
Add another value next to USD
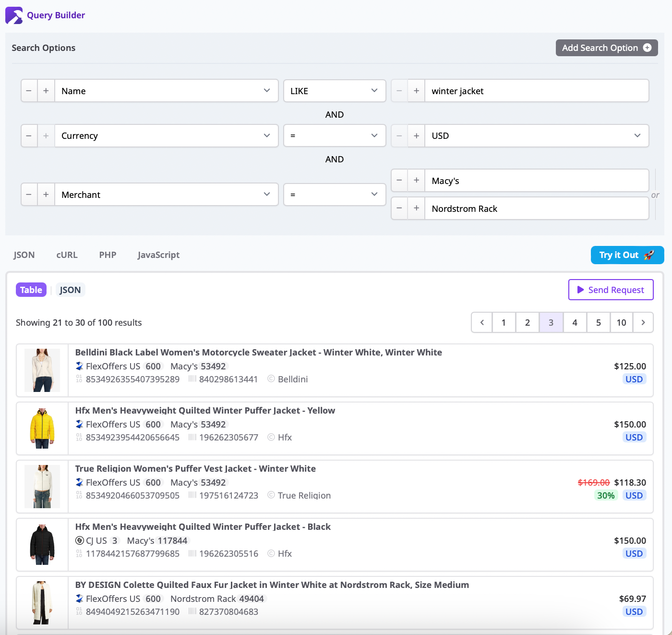pyautogui.click(x=416, y=136)
